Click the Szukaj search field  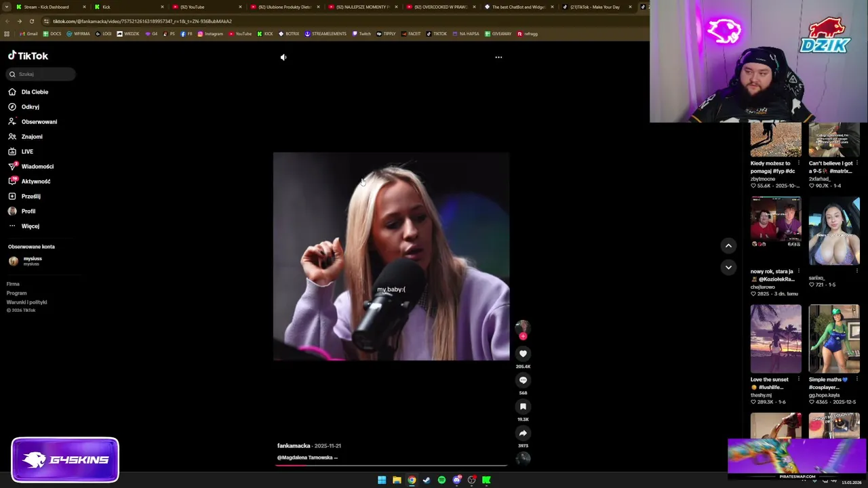[x=41, y=74]
